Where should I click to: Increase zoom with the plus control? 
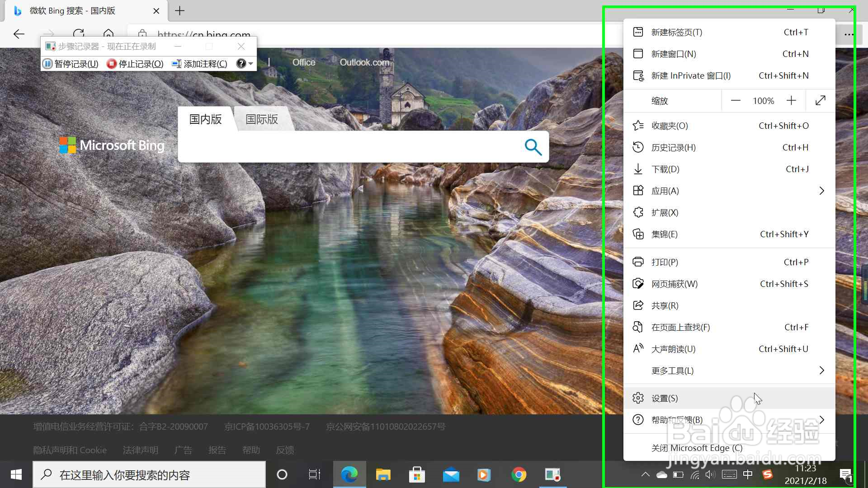click(792, 100)
